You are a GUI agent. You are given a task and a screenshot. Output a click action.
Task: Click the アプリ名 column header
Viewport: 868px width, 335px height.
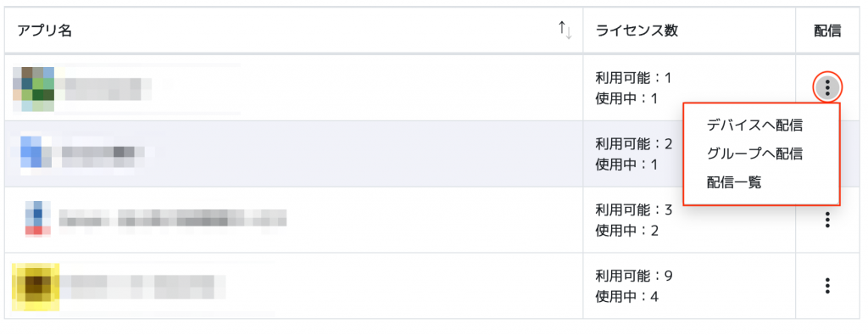[44, 31]
